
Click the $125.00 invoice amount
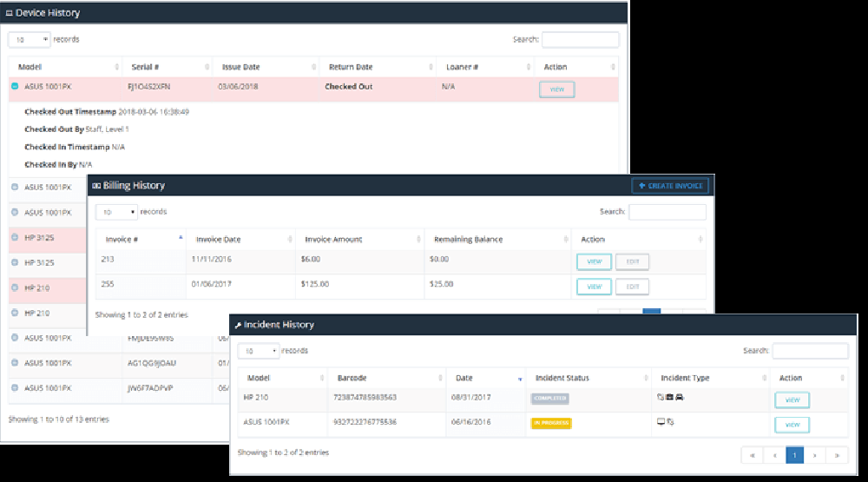tap(315, 284)
